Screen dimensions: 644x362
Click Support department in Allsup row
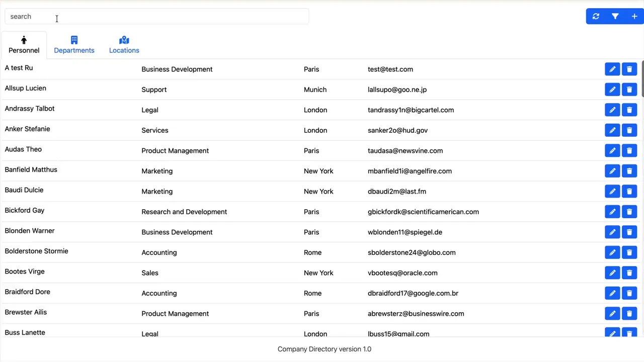(x=154, y=89)
